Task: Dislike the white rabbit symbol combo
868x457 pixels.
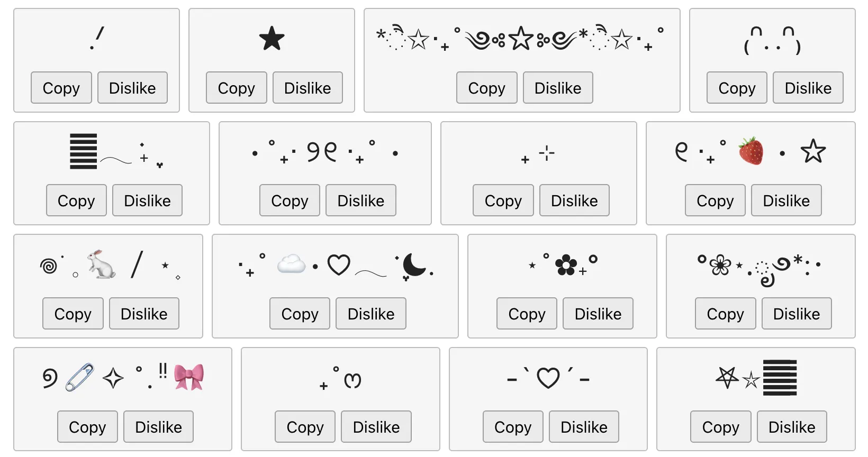Action: click(x=144, y=314)
